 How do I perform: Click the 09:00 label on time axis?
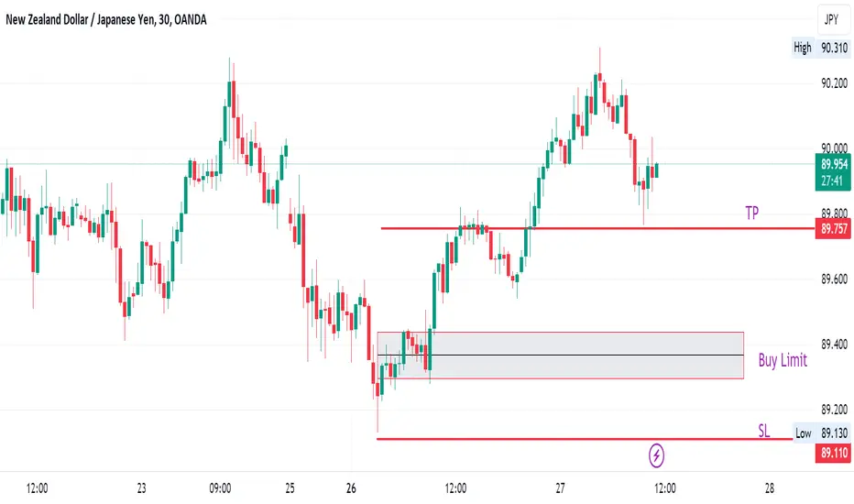pos(220,488)
